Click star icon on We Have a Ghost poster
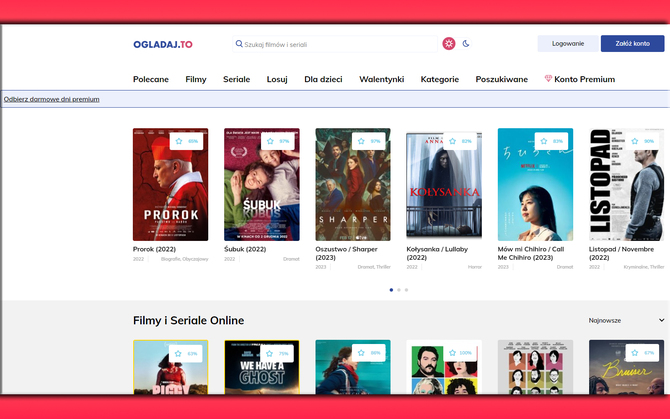This screenshot has width=670, height=419. click(x=269, y=353)
